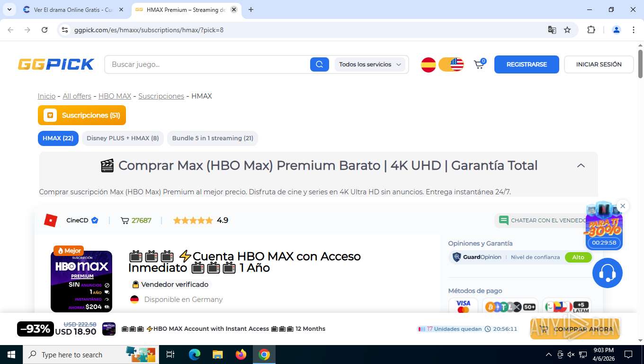Click the crypto 50+ payment methods icon

pyautogui.click(x=510, y=307)
